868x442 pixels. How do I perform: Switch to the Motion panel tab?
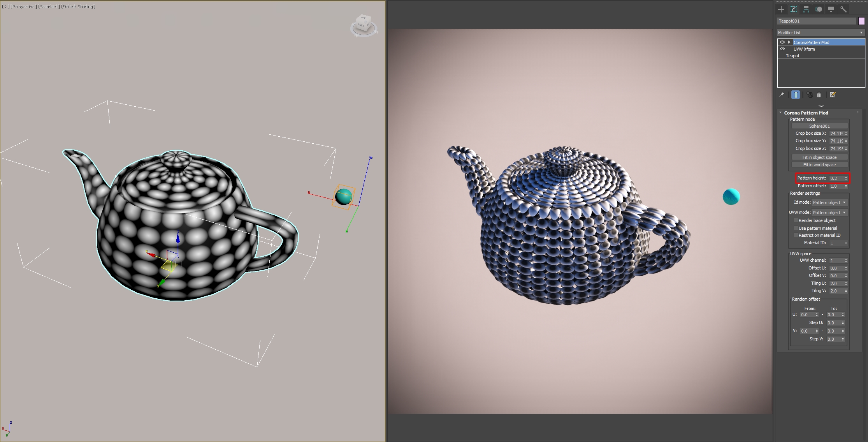coord(819,9)
